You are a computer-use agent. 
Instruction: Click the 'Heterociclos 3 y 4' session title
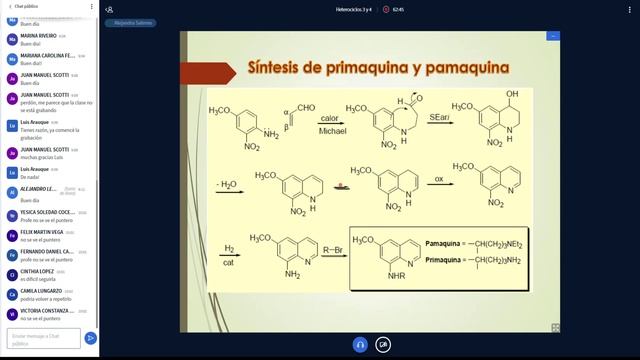[353, 9]
